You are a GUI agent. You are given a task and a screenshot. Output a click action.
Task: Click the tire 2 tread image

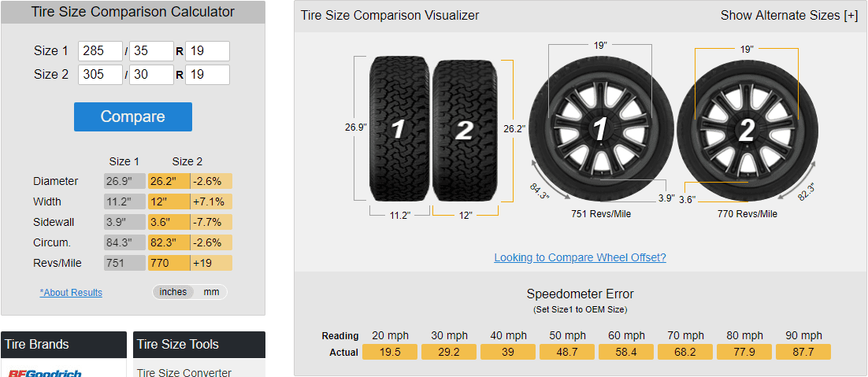pos(465,131)
